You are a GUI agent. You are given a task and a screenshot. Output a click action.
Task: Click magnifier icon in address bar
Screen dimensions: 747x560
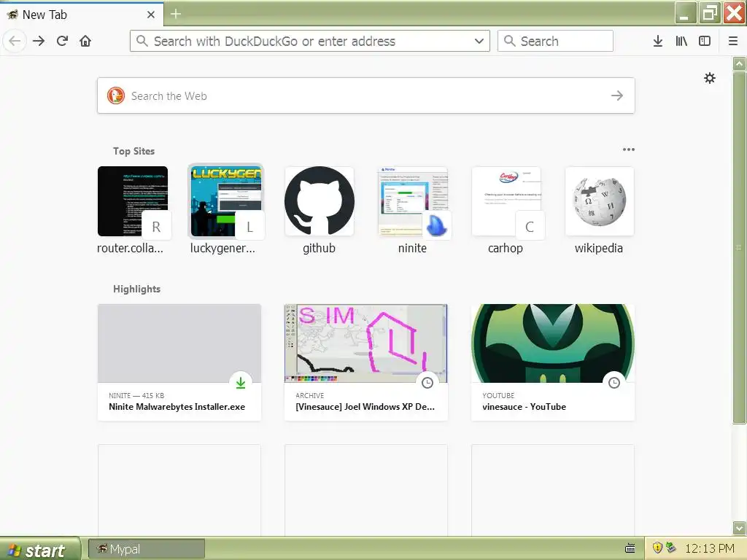[x=142, y=41]
